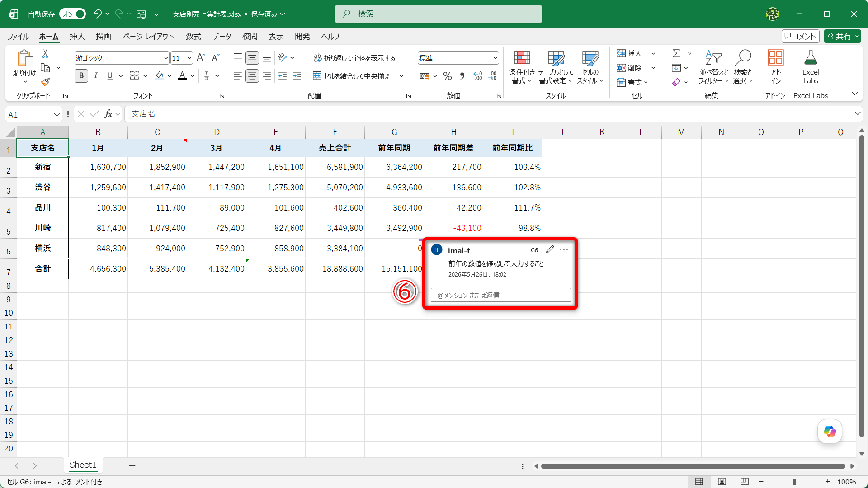Open Find and Select (検索と選択)

pos(743,67)
